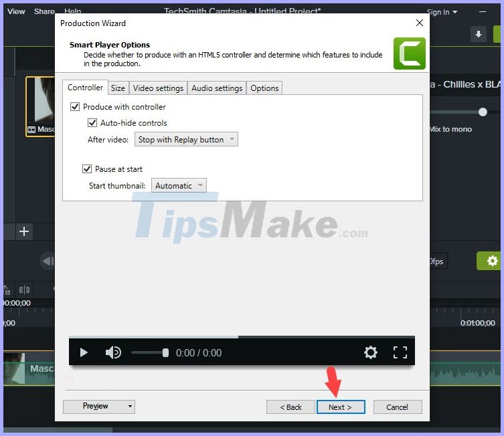Click the < Back button
The height and width of the screenshot is (436, 504).
[290, 407]
